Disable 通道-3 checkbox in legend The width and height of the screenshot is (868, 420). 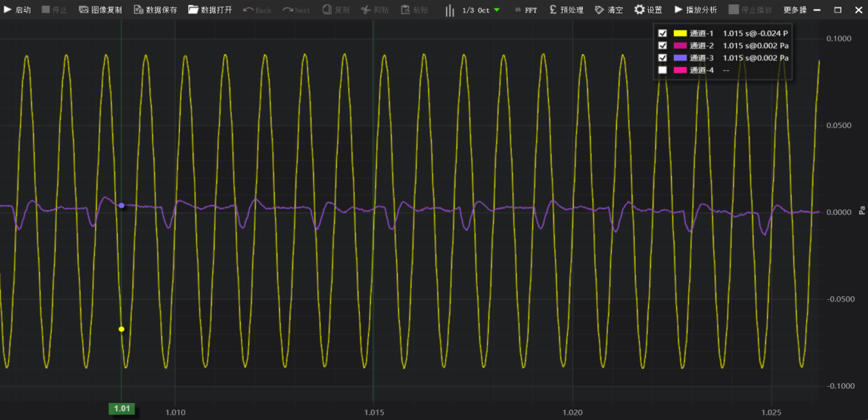(663, 58)
